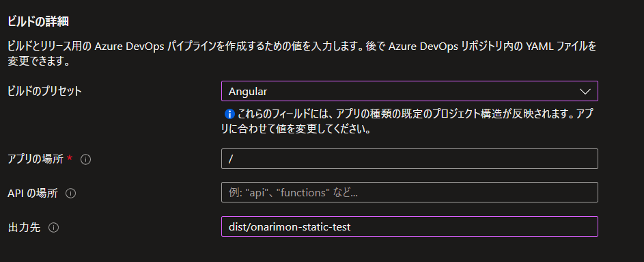Click the empty API の場所 input field

[410, 192]
